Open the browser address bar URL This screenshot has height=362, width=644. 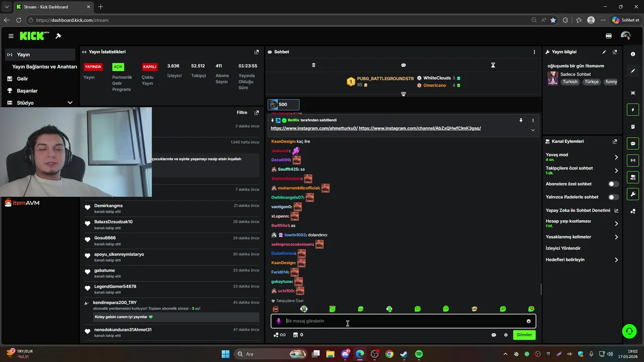coord(72,20)
